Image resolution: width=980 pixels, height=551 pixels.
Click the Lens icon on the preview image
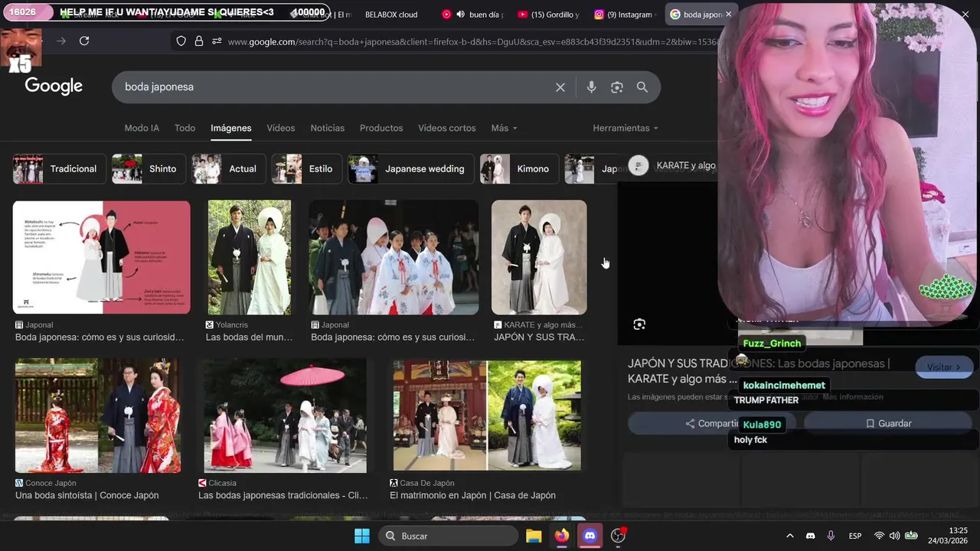[639, 324]
